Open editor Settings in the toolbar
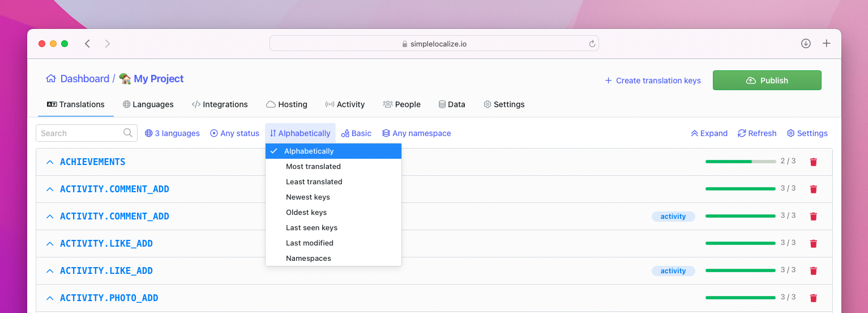This screenshot has width=868, height=313. point(807,133)
